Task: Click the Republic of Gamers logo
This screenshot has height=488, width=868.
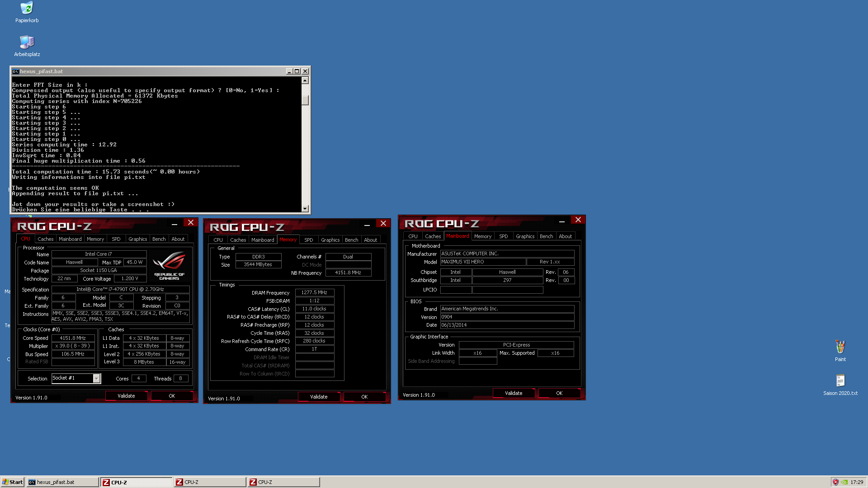Action: 170,266
